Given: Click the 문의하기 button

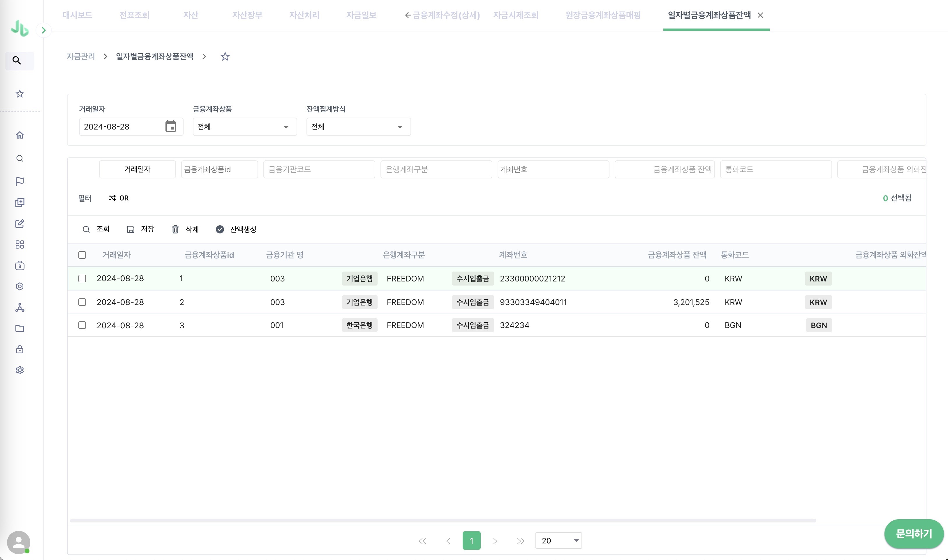Looking at the screenshot, I should 913,534.
